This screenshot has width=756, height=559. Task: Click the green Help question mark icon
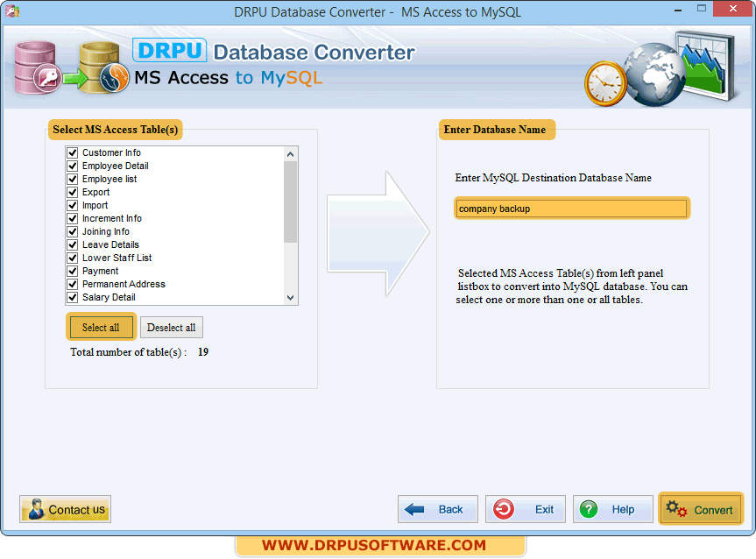588,509
